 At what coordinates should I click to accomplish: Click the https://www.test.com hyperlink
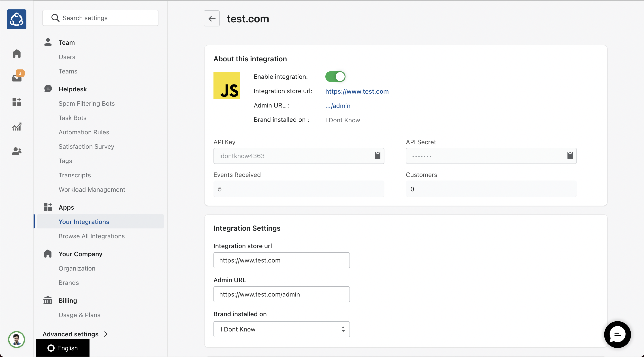point(357,91)
